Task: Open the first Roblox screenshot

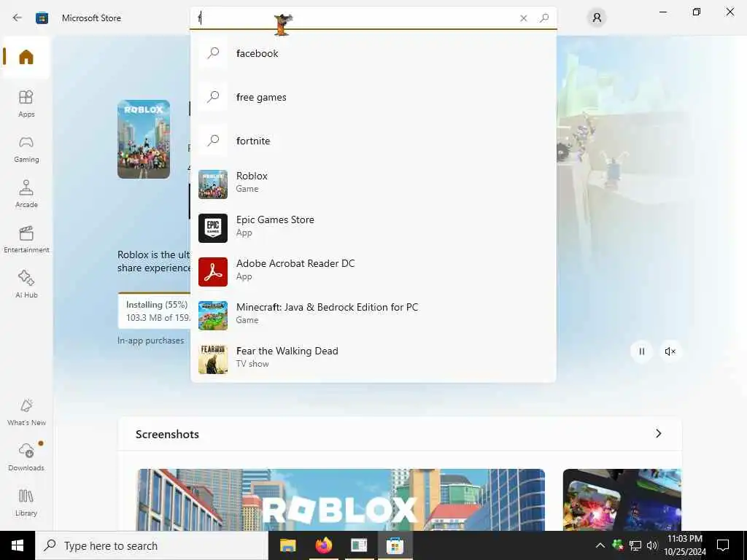Action: 340,499
